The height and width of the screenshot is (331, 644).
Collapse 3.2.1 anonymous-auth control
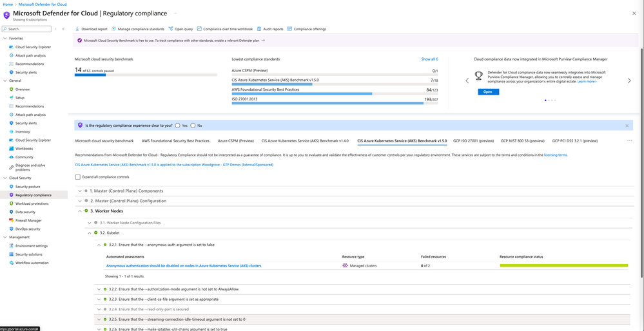point(99,245)
